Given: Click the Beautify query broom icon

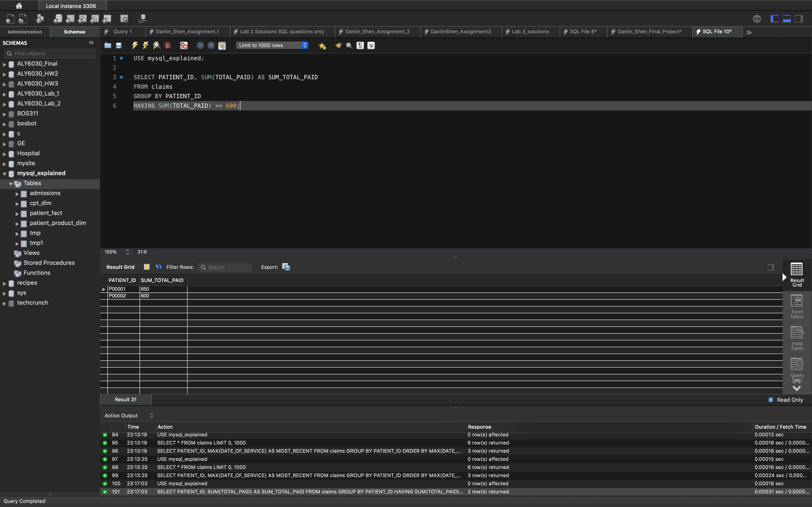Looking at the screenshot, I should coord(338,45).
